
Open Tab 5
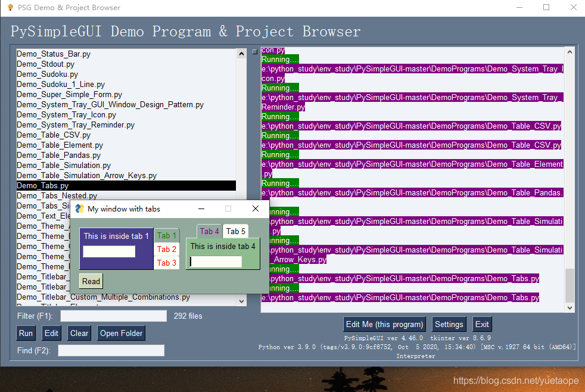click(x=236, y=231)
